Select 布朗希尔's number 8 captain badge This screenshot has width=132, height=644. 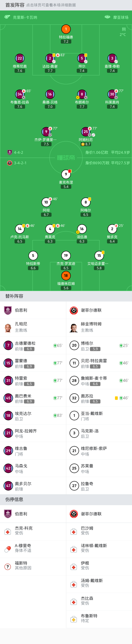click(82, 94)
